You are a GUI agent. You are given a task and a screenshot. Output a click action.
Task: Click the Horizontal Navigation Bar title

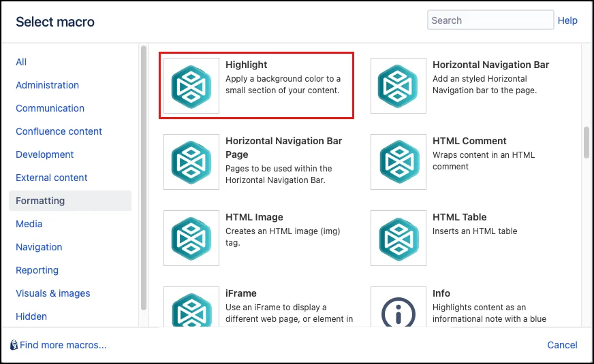pyautogui.click(x=491, y=65)
